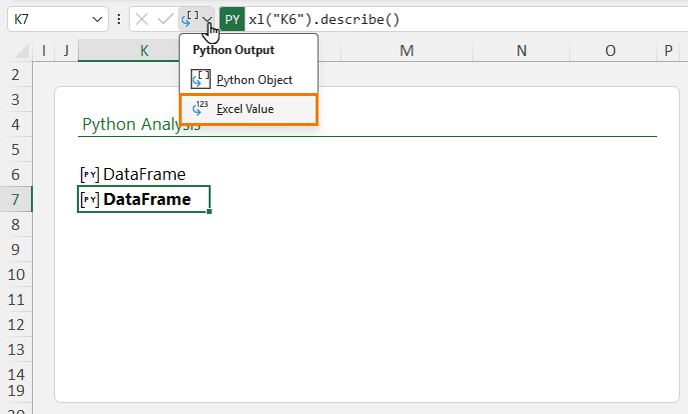Select row 8 header
The height and width of the screenshot is (414, 688).
click(16, 225)
